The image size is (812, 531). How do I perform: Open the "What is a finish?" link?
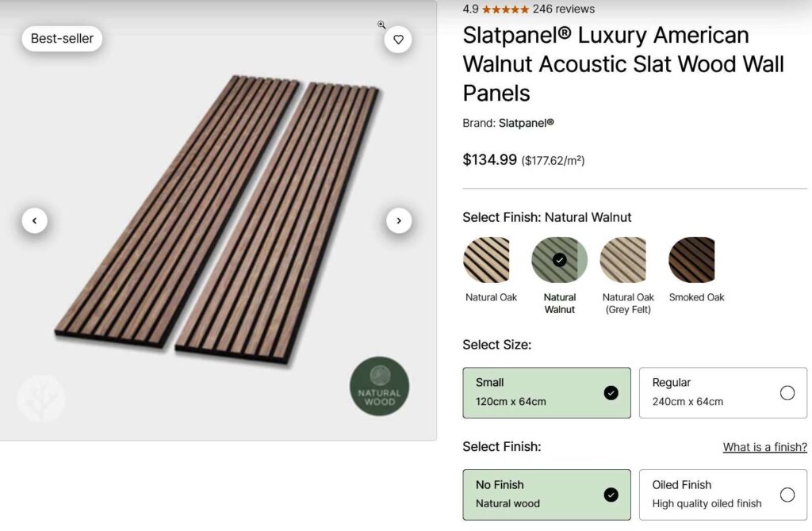[764, 447]
